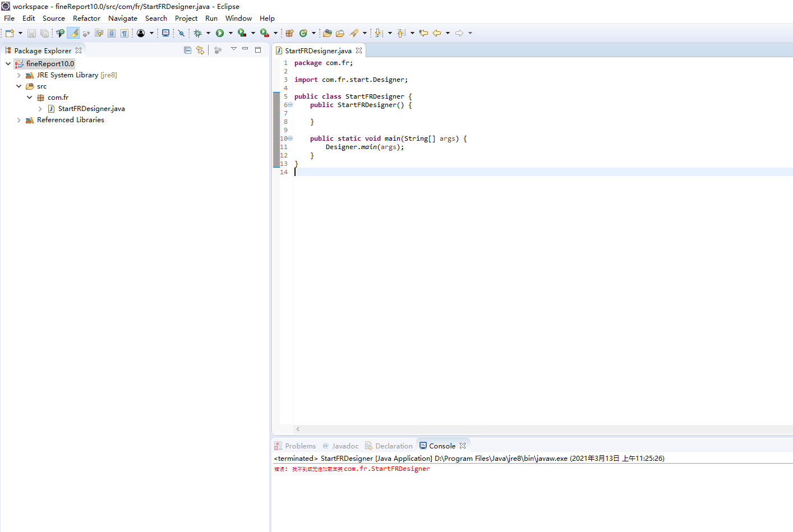Viewport: 793px width, 532px height.
Task: Open the Window menu
Action: (239, 18)
